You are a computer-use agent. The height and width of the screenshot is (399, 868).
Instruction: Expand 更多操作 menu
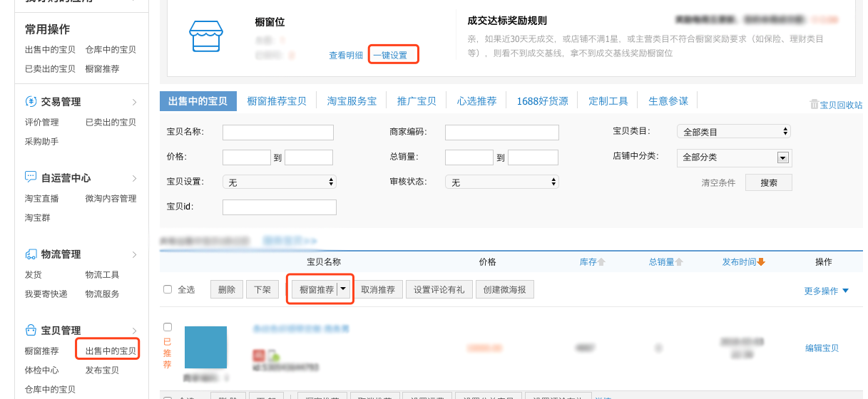pyautogui.click(x=826, y=291)
